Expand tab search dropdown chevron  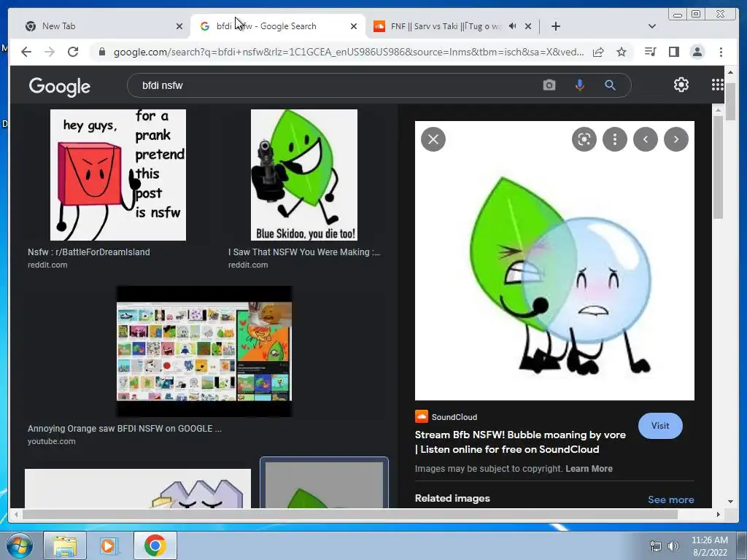tap(652, 26)
